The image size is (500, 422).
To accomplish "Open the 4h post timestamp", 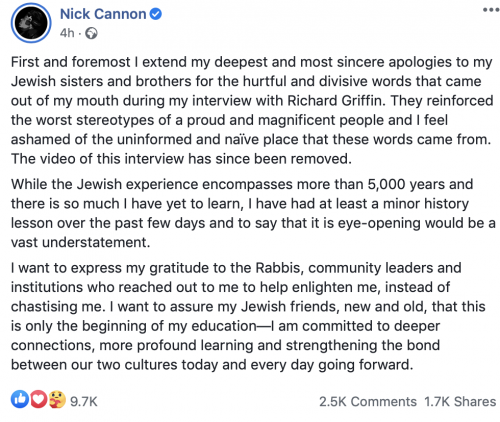I will (x=67, y=33).
